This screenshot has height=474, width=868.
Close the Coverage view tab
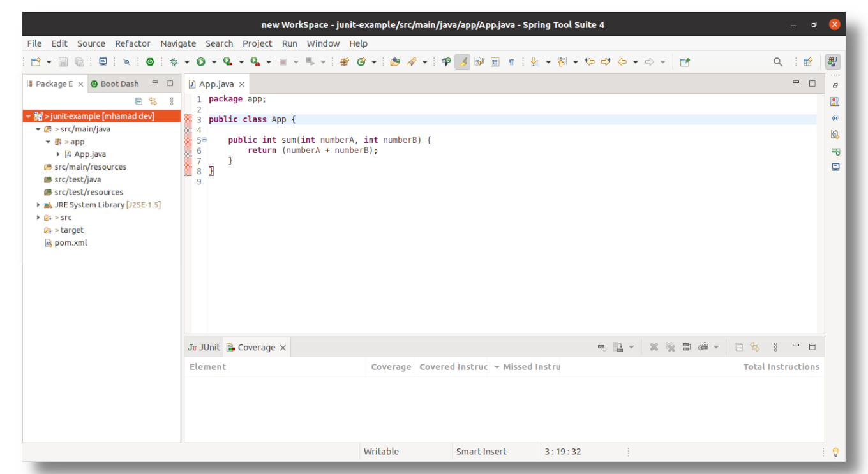pyautogui.click(x=283, y=348)
